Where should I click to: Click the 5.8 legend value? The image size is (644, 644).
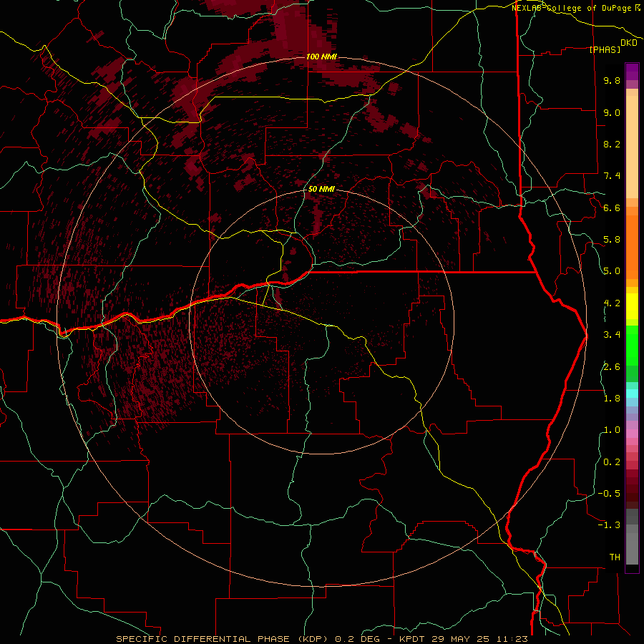[x=612, y=240]
